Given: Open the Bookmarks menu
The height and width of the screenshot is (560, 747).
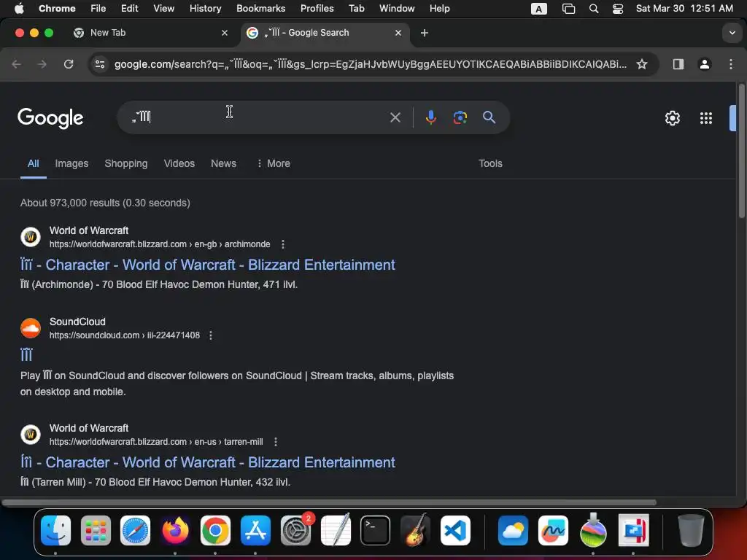Looking at the screenshot, I should coord(260,8).
